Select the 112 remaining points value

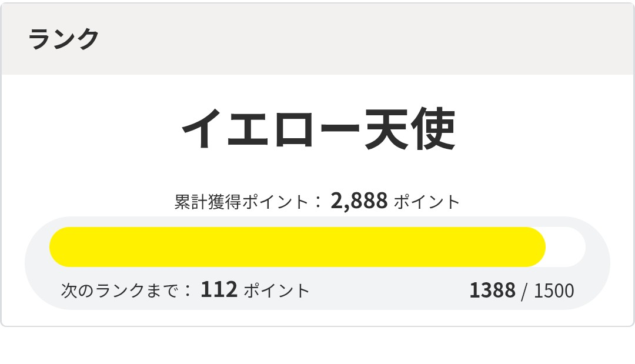[219, 290]
